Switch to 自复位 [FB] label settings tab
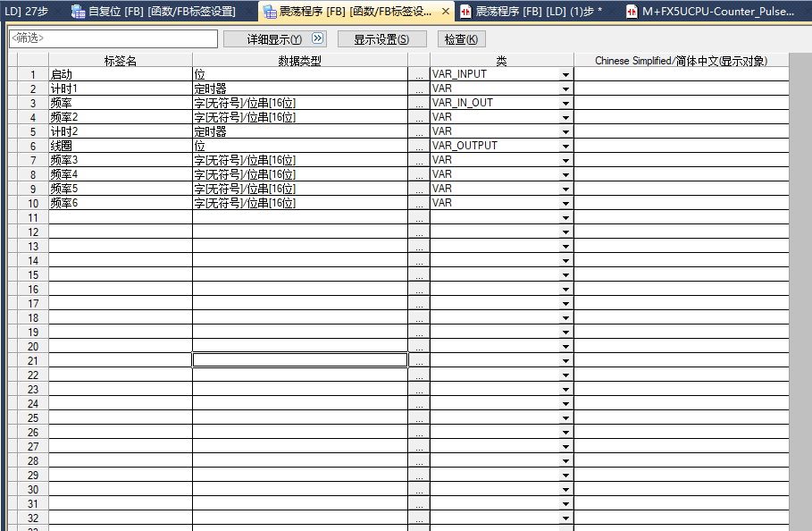This screenshot has width=812, height=531. tap(161, 12)
